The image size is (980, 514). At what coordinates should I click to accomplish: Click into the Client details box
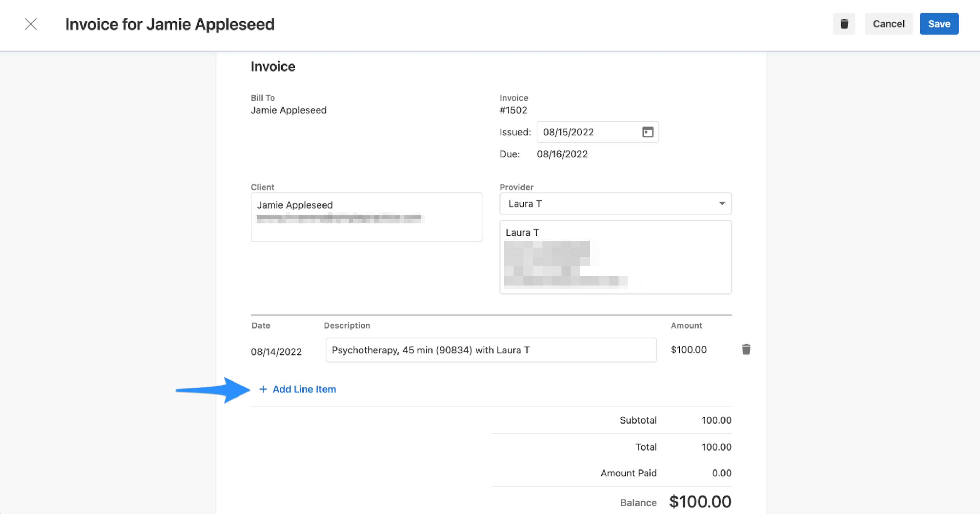click(x=366, y=217)
